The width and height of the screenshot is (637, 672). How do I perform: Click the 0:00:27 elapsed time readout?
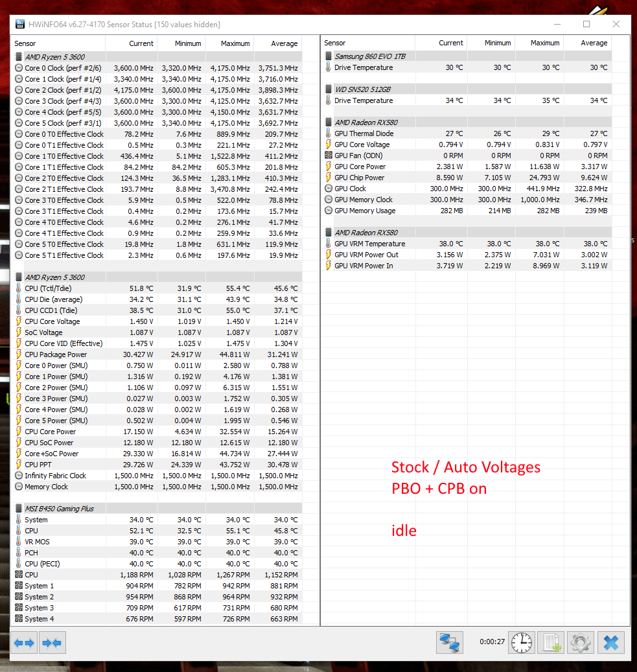(x=492, y=642)
